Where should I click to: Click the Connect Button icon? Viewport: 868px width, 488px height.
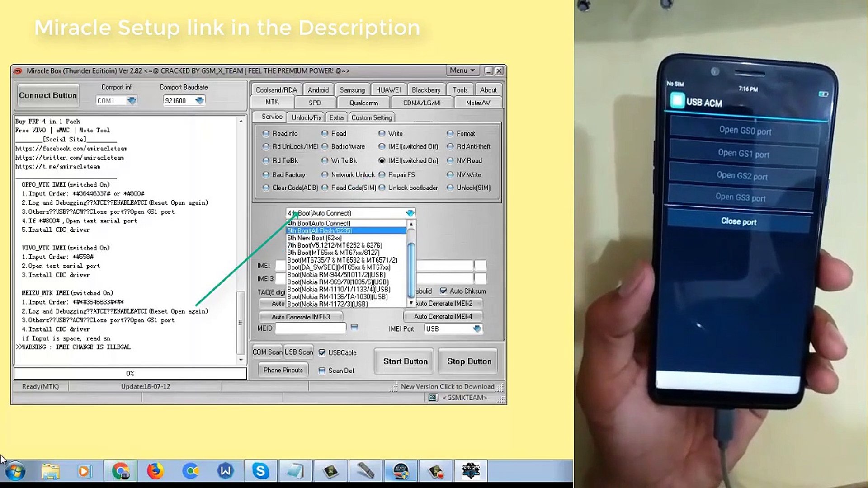coord(47,95)
